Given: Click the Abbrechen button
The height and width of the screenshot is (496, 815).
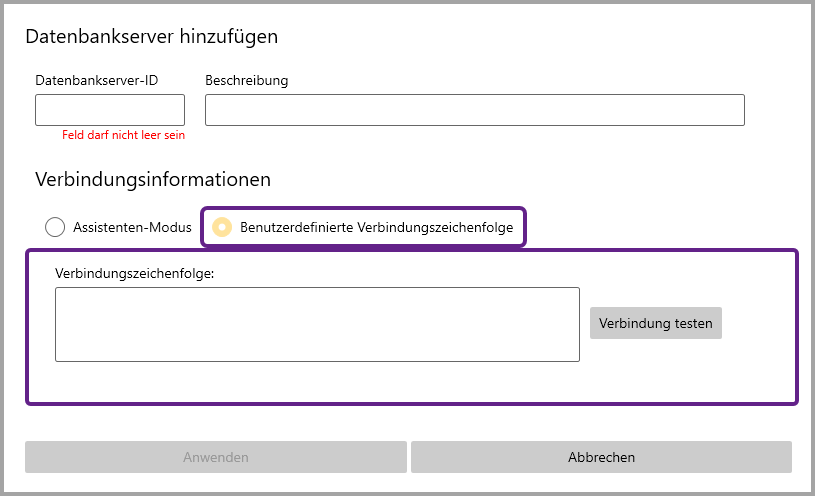Looking at the screenshot, I should pyautogui.click(x=601, y=457).
